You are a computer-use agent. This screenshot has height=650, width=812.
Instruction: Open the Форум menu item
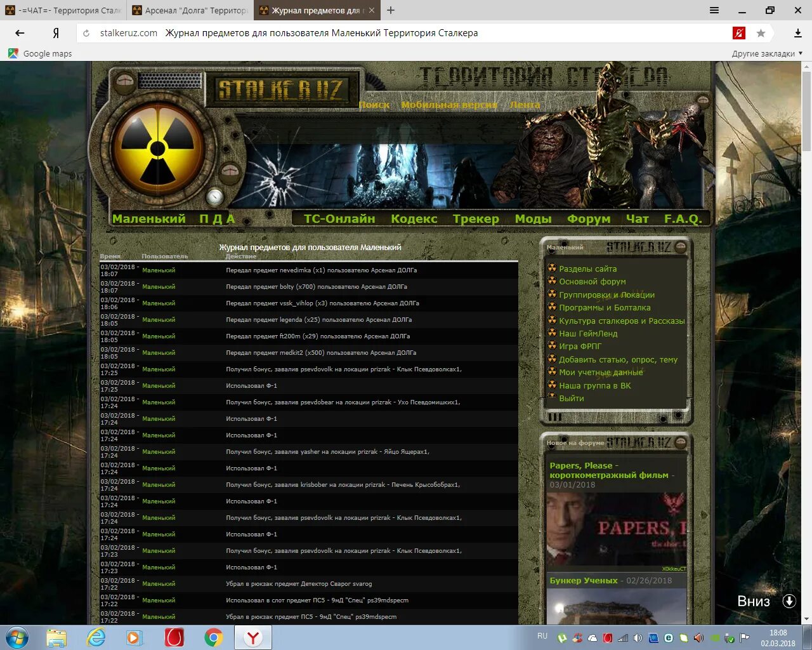point(589,219)
